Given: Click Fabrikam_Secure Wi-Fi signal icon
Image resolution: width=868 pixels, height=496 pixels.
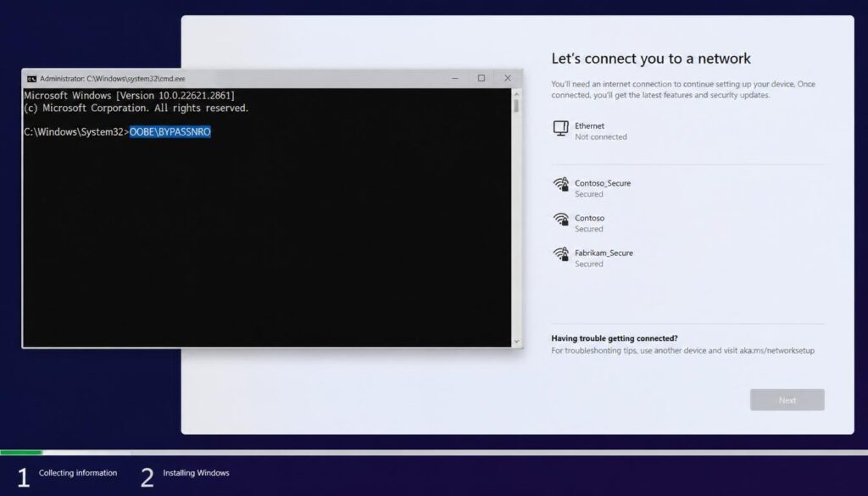Looking at the screenshot, I should (561, 254).
